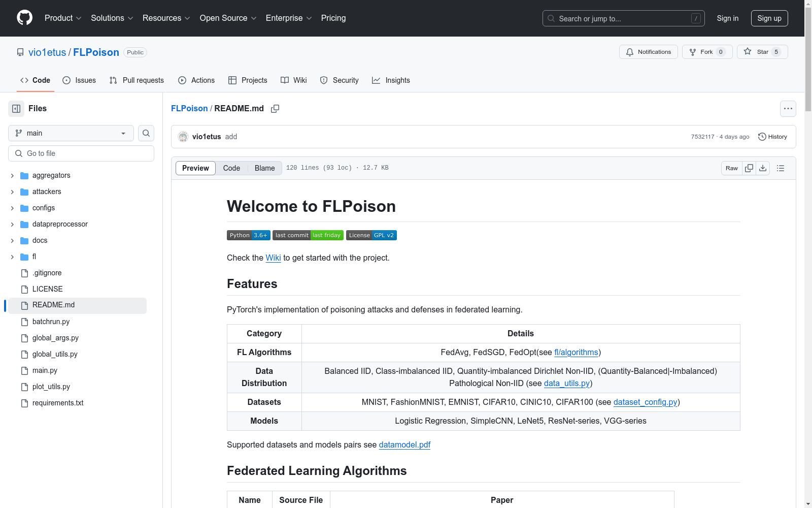Screen dimensions: 812x508
Task: Copy raw file contents
Action: 749,168
